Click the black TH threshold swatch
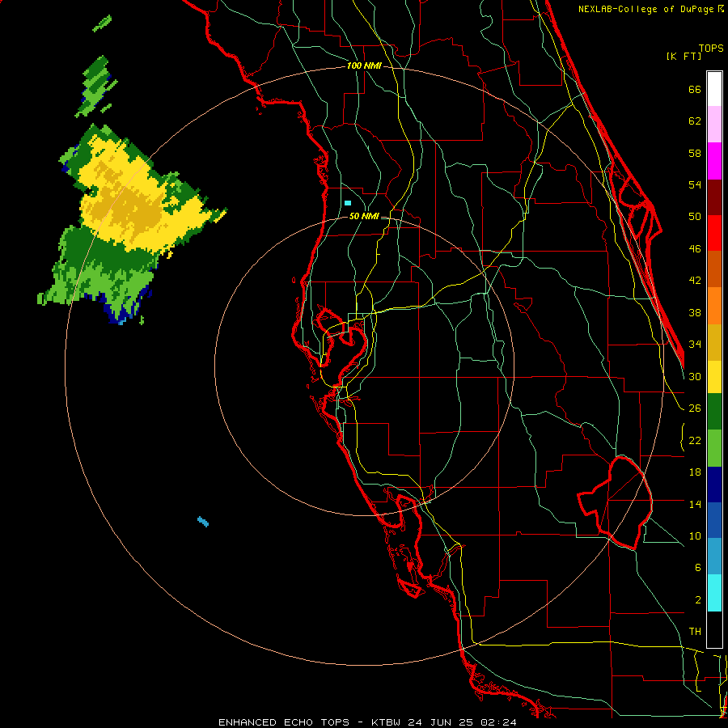Image resolution: width=728 pixels, height=728 pixels. (714, 629)
